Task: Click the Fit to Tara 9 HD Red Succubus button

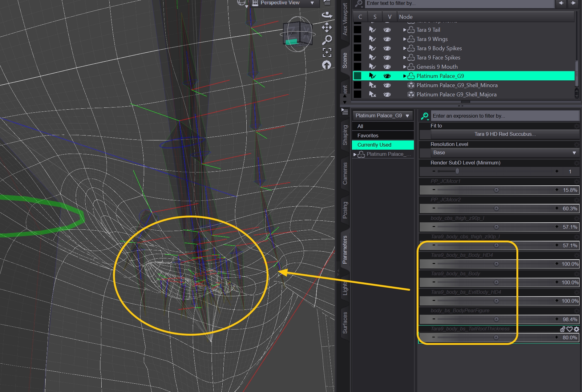Action: click(505, 134)
